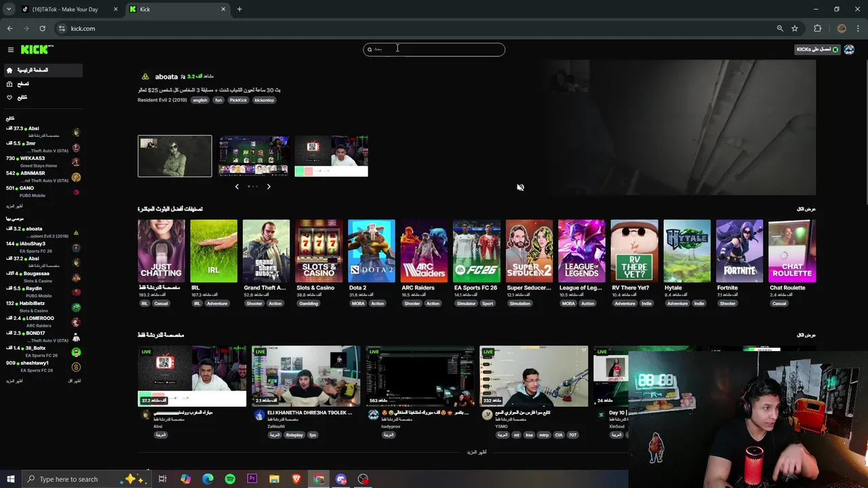The width and height of the screenshot is (868, 488).
Task: Open Bougassaa recommended channel
Action: click(x=42, y=277)
